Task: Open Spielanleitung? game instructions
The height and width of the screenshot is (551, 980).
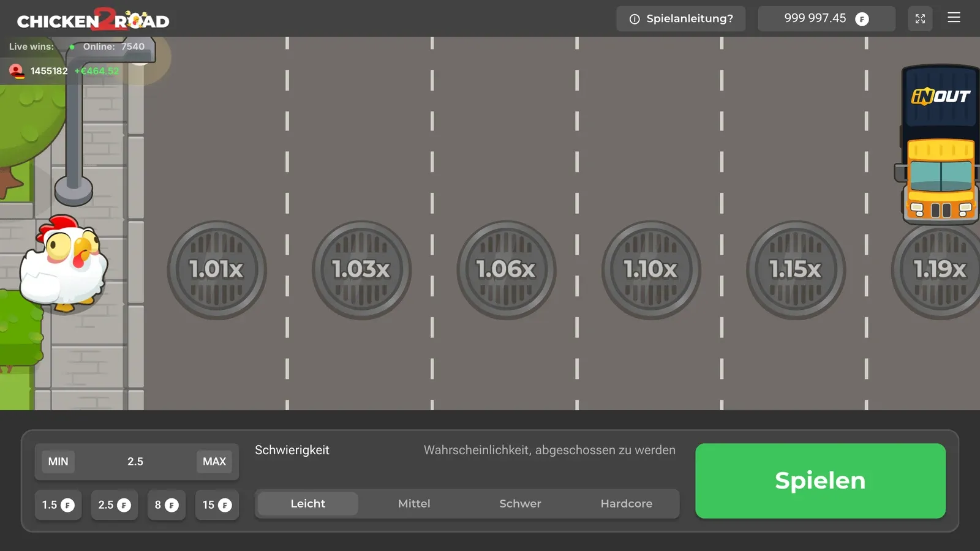Action: pos(681,19)
